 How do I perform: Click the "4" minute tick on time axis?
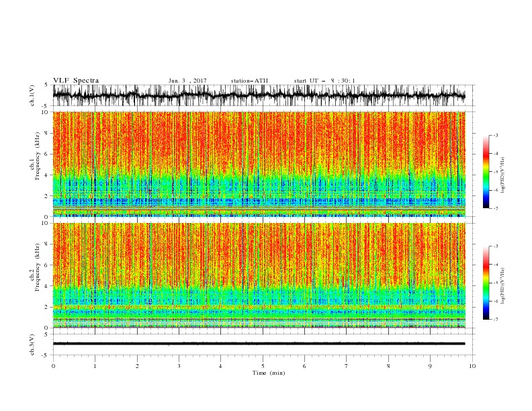pos(220,366)
